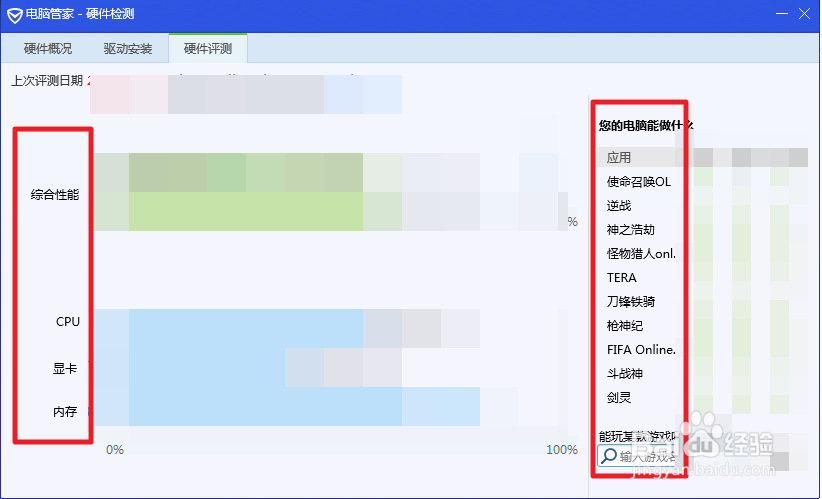Select the 硬件评测 tab
This screenshot has height=499, width=822.
point(208,49)
